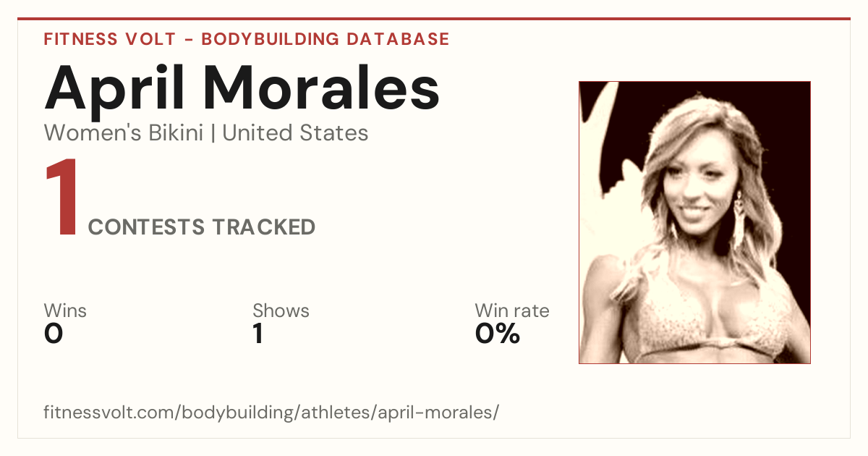868x456 pixels.
Task: Click "BODYBUILDING DATABASE" in the header
Action: click(x=325, y=39)
